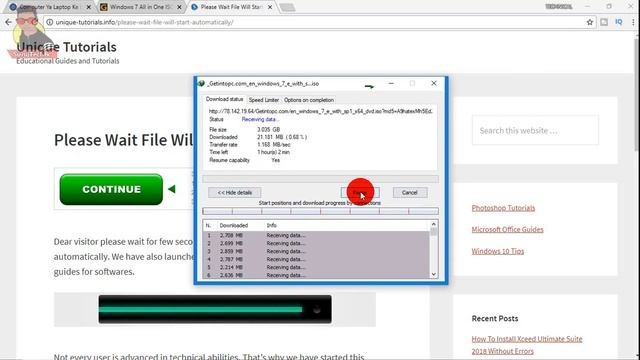Select connection row 3 with 2.859 MB
The height and width of the screenshot is (360, 640).
316,251
